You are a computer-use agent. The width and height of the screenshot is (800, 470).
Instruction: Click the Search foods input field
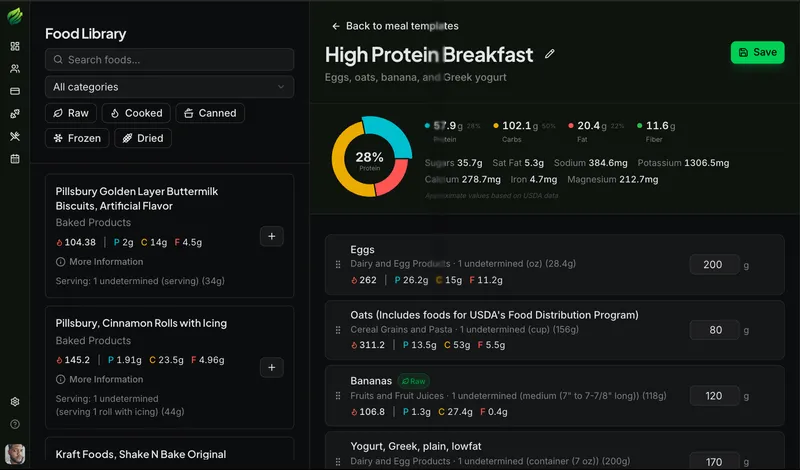(x=169, y=60)
